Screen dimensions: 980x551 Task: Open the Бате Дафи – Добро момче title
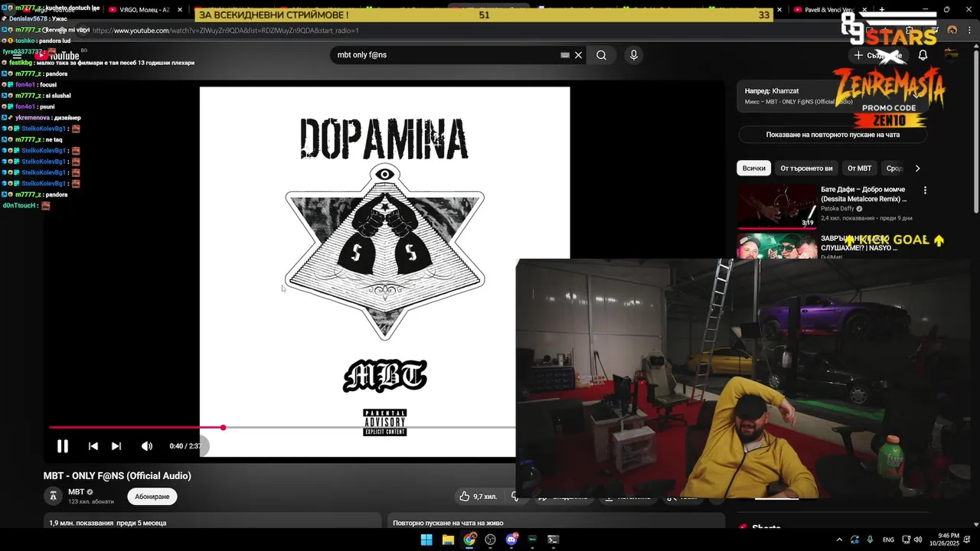(863, 194)
